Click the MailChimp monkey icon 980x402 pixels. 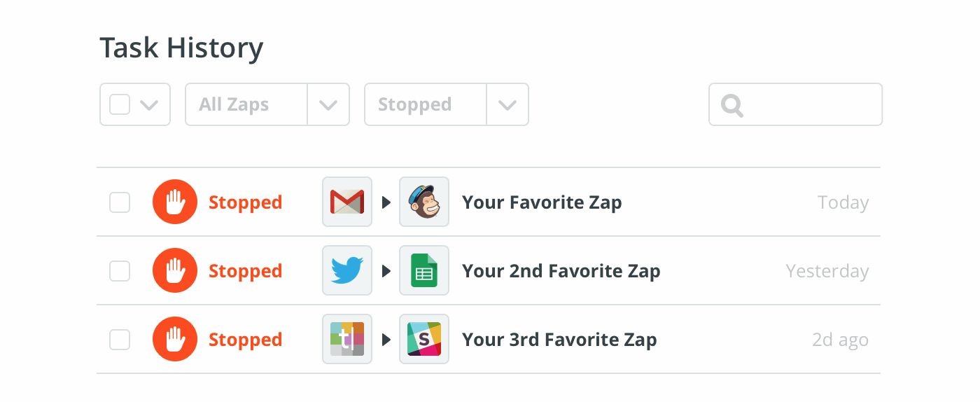click(x=424, y=202)
